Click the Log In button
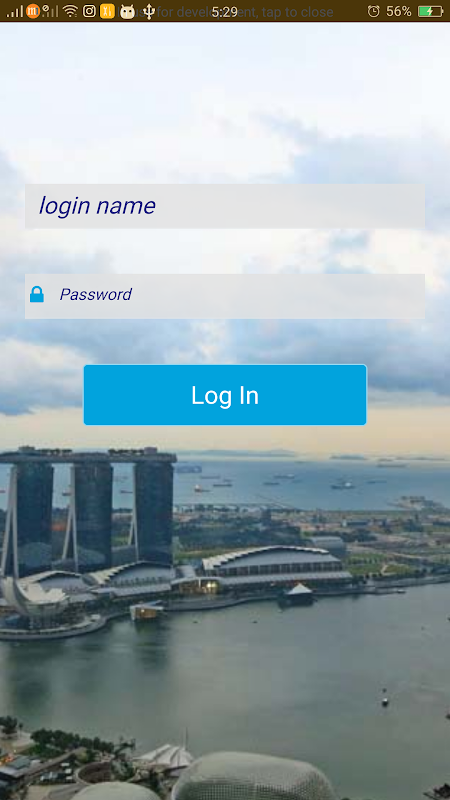Screen dimensions: 450x800 click(x=225, y=394)
